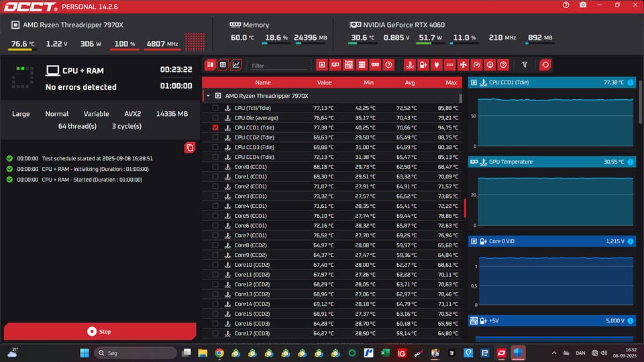Image resolution: width=644 pixels, height=362 pixels.
Task: Tick the Core7 (CCD1) checkbox
Action: click(x=215, y=235)
